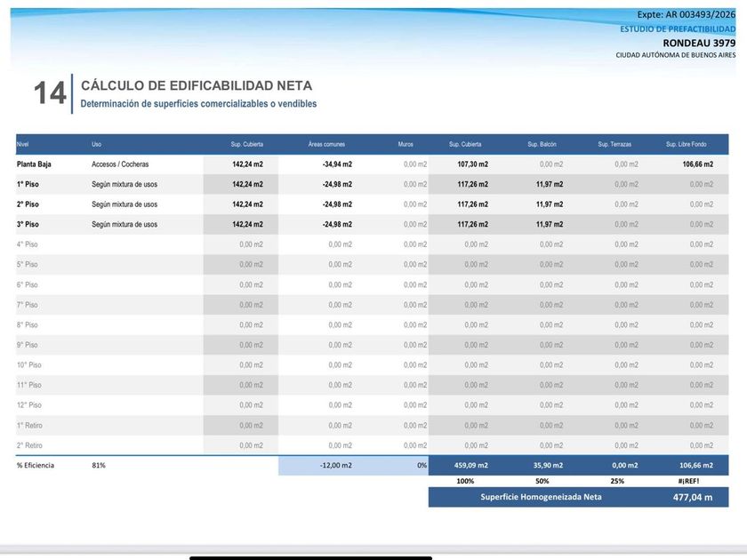Select the 'Accesos / Cocheras' use cell

120,164
